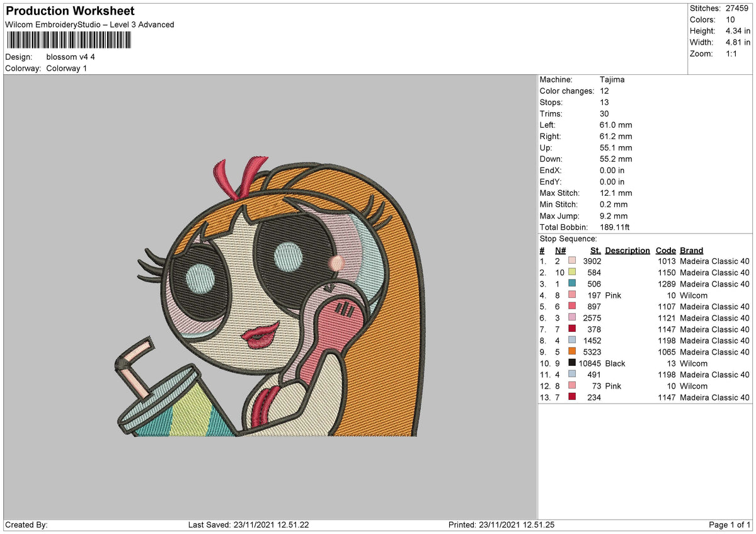
Task: Click Page 1 of 1 in the footer
Action: pos(728,525)
